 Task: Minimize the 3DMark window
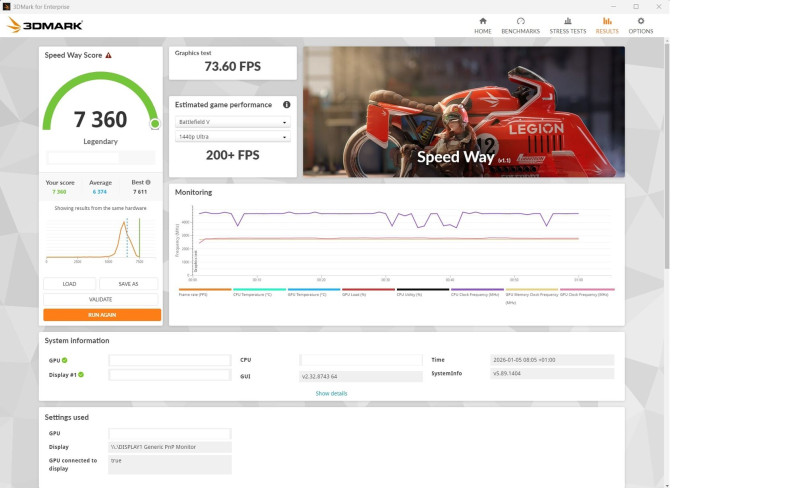click(x=613, y=7)
